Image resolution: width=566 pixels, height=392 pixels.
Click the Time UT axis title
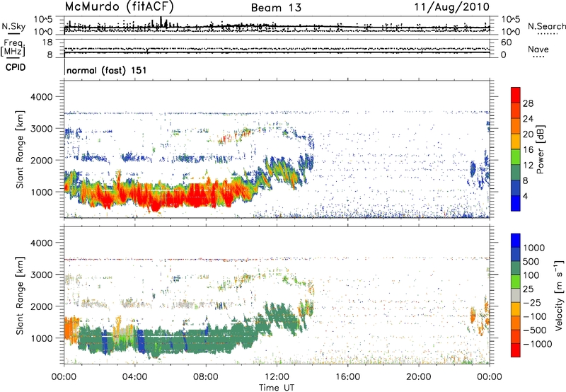pyautogui.click(x=277, y=388)
